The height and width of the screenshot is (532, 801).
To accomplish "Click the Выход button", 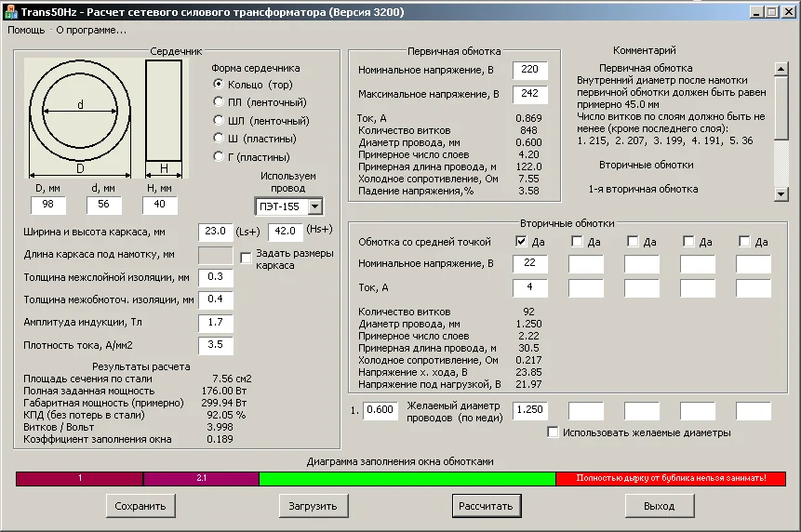I will coord(660,506).
